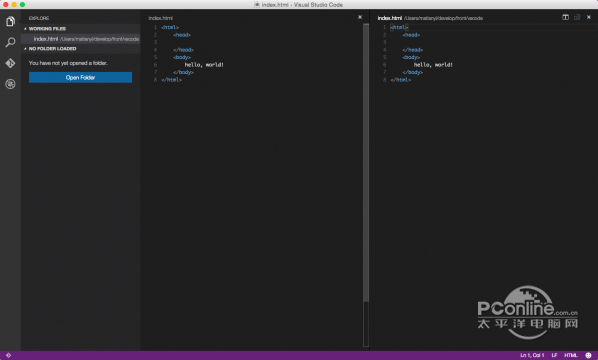Click the left editor's index.html title
The width and height of the screenshot is (598, 360).
[161, 18]
